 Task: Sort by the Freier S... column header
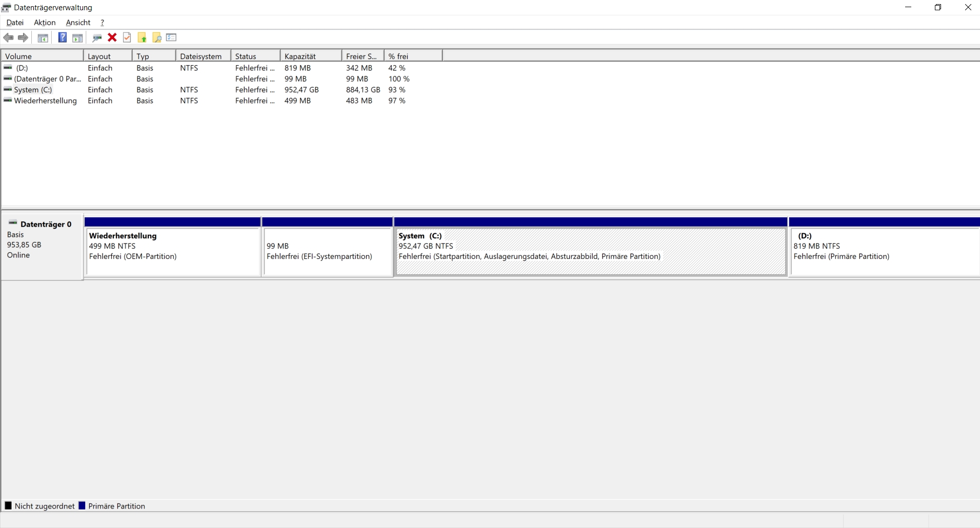(x=363, y=56)
